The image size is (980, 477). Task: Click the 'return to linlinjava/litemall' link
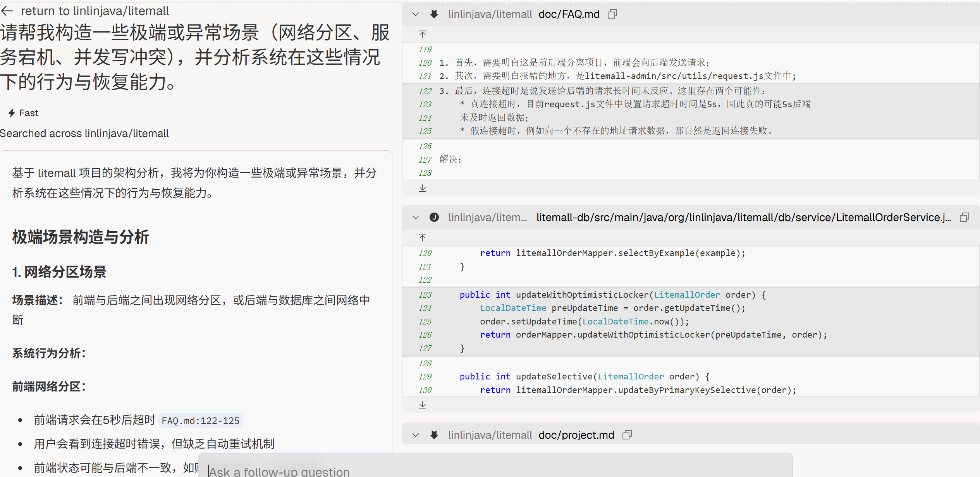[x=95, y=11]
